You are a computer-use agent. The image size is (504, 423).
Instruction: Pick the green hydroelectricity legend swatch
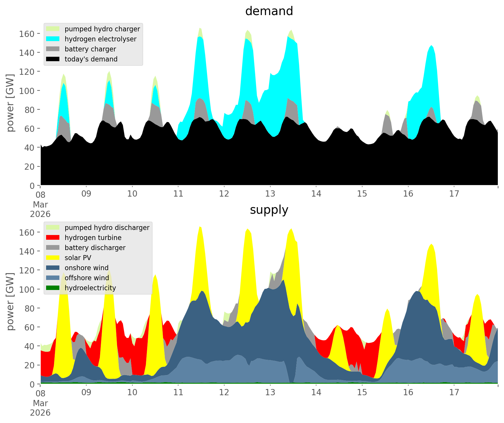tap(53, 288)
